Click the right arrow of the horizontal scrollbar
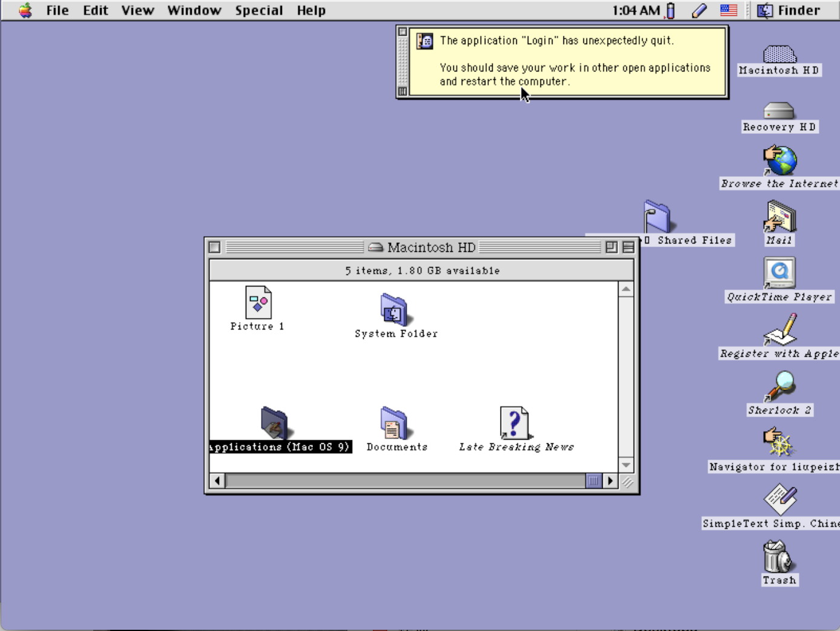The image size is (840, 631). point(611,480)
